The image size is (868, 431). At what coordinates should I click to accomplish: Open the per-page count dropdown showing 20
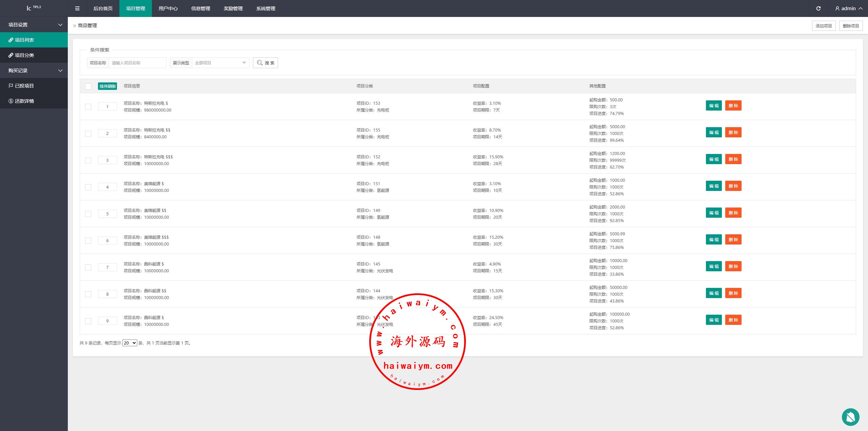click(x=130, y=343)
